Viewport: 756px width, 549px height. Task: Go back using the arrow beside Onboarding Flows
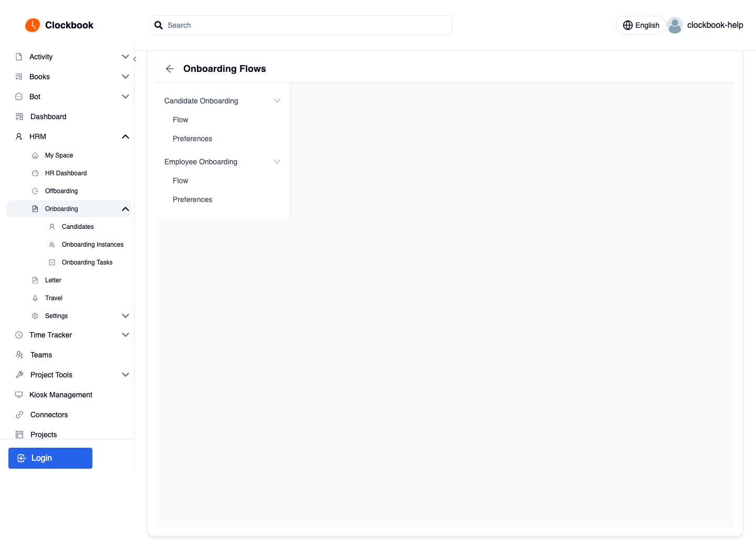tap(170, 69)
